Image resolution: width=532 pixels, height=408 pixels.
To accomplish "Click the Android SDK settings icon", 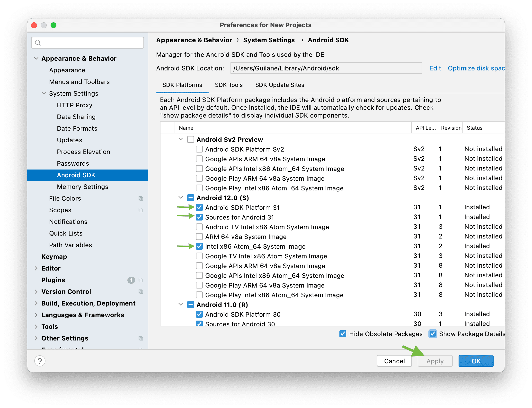I will tap(77, 175).
